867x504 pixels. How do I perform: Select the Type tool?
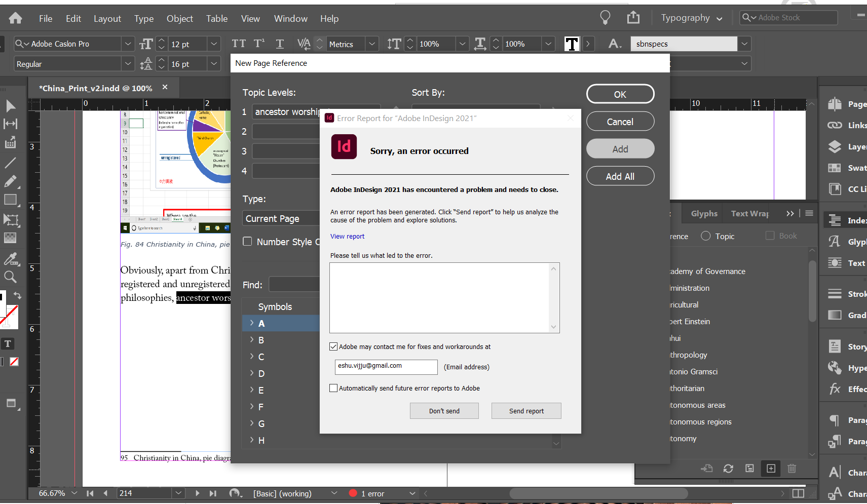(x=8, y=343)
